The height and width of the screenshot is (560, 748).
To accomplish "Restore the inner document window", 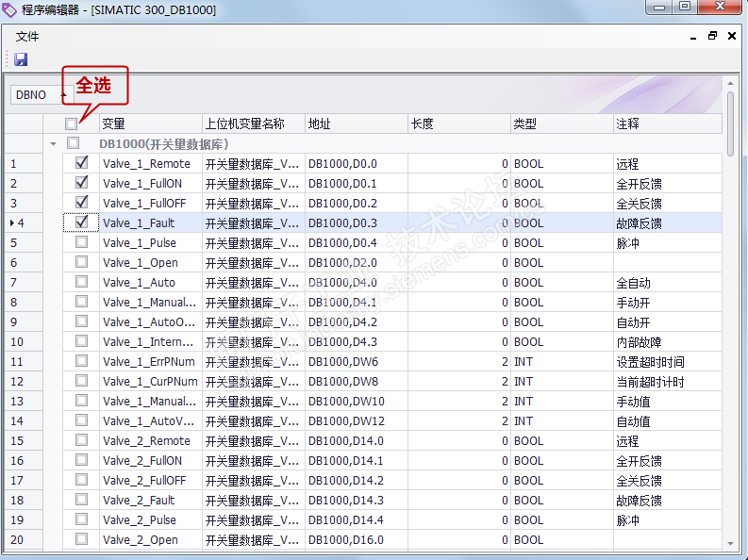I will 712,36.
